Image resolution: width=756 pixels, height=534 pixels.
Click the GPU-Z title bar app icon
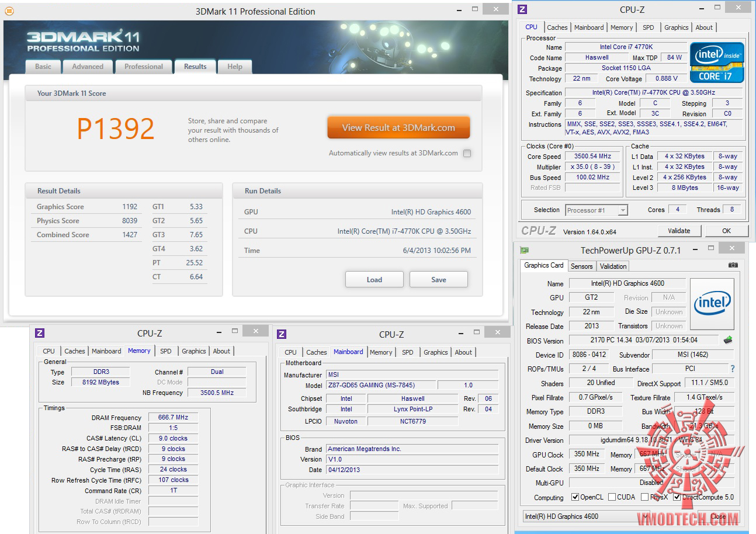525,250
